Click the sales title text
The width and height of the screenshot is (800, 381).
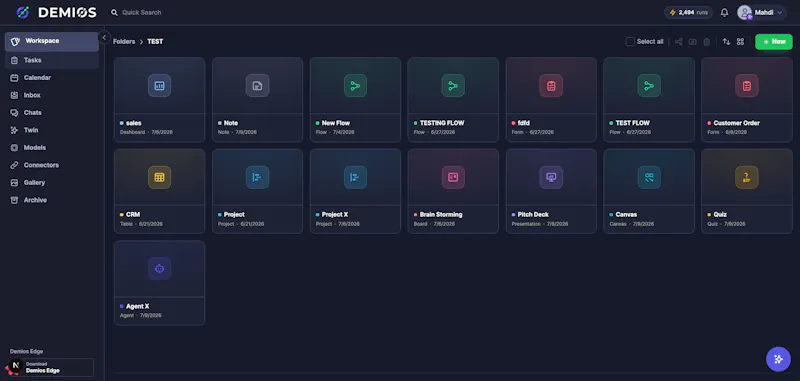[134, 123]
